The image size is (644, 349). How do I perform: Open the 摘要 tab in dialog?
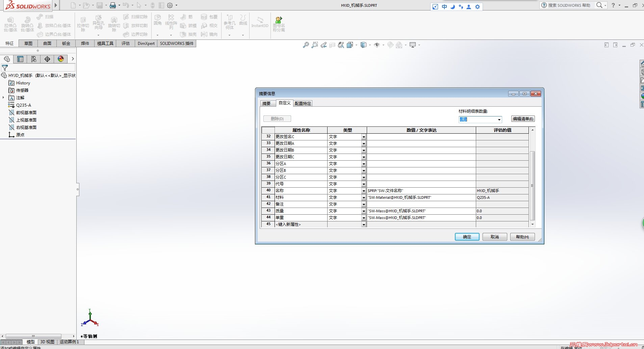pos(266,103)
